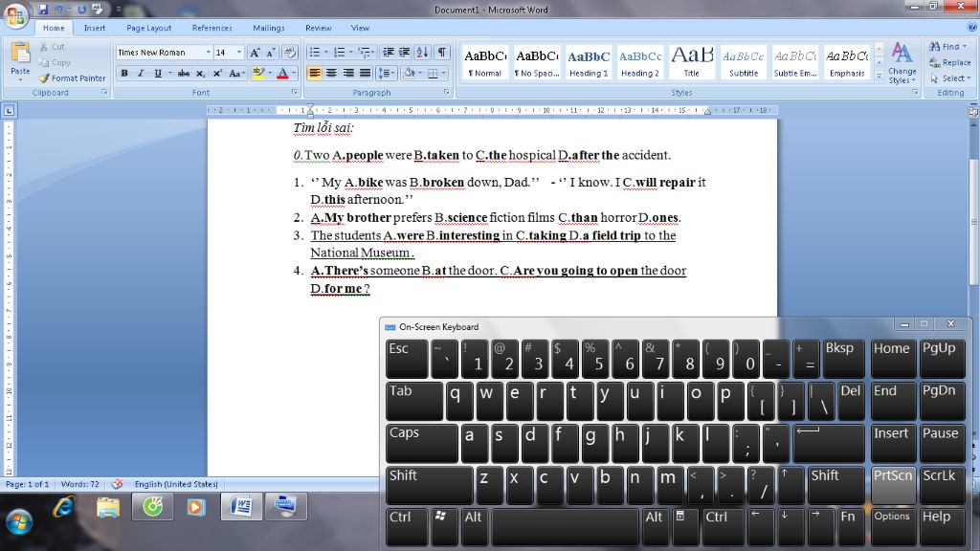980x551 pixels.
Task: Clear formatting of selected text
Action: 289,53
